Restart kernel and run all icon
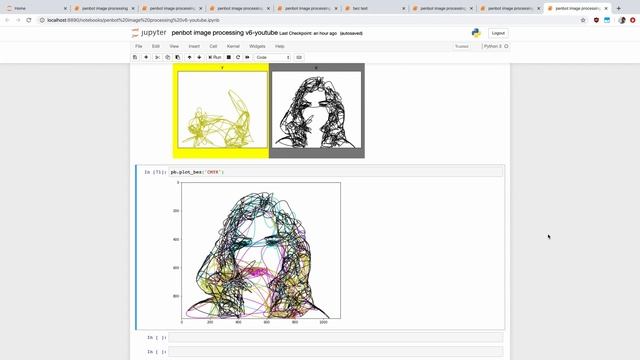This screenshot has height=360, width=640. pos(247,58)
